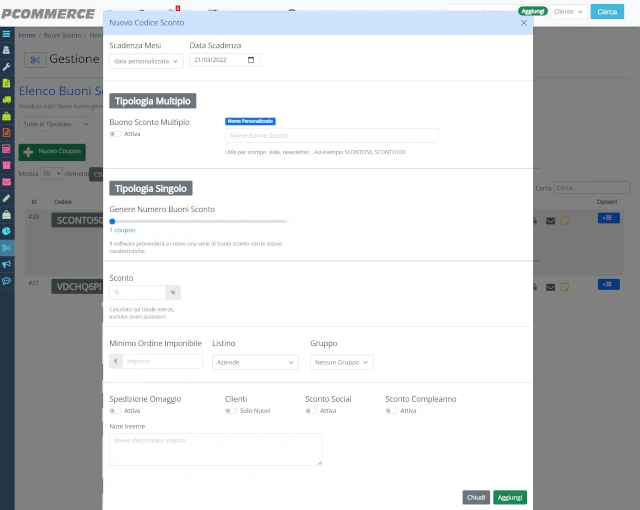Click Aggiungi badge in top bar
Image resolution: width=640 pixels, height=510 pixels.
tap(533, 11)
